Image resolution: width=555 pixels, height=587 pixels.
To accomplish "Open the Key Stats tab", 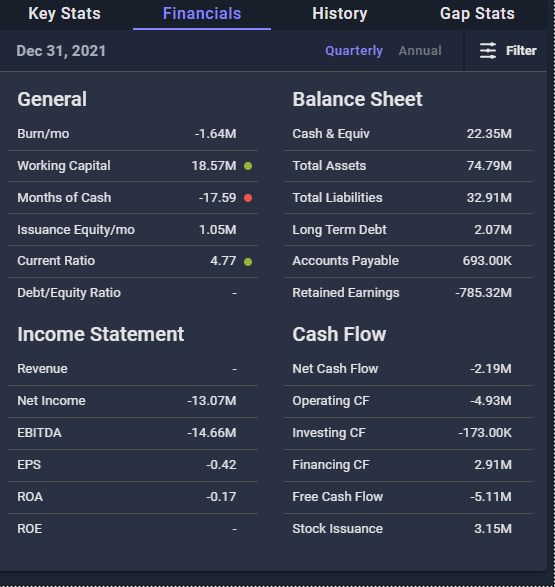I will pos(64,14).
